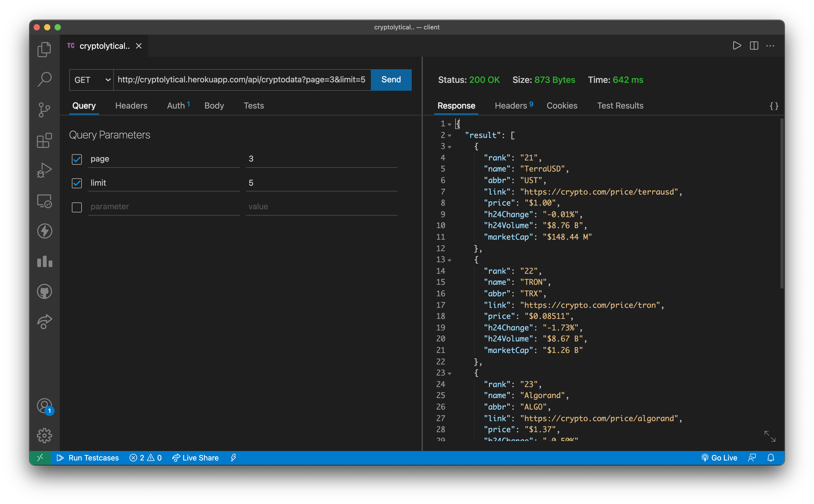This screenshot has width=814, height=504.
Task: Switch to the Query tab
Action: 84,106
